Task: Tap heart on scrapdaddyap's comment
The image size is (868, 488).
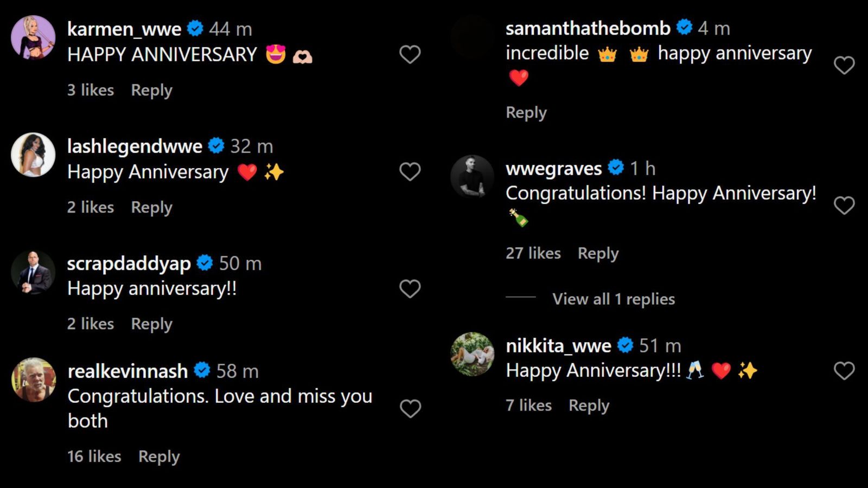Action: tap(410, 288)
